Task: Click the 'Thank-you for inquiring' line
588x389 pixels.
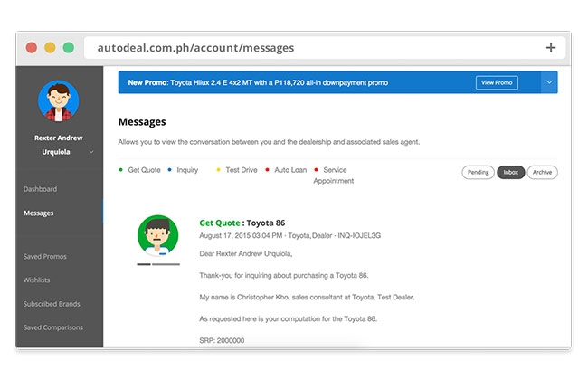Action: [x=284, y=275]
